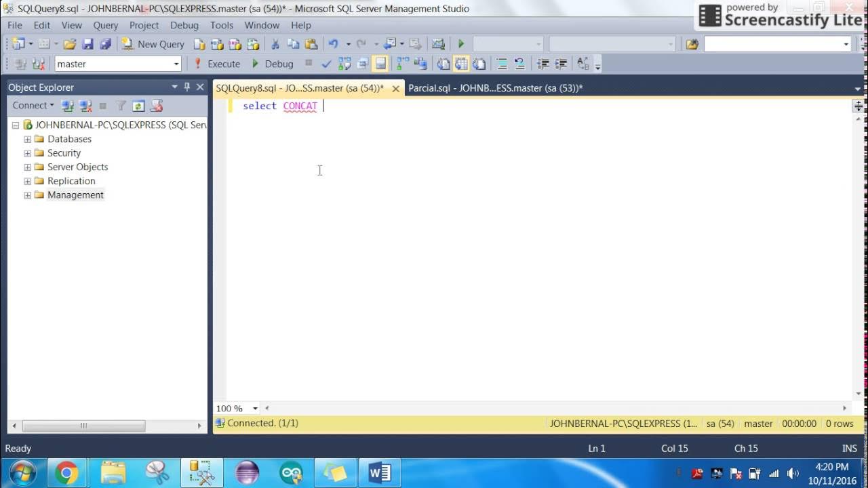868x488 pixels.
Task: Open the Window menu
Action: [262, 25]
